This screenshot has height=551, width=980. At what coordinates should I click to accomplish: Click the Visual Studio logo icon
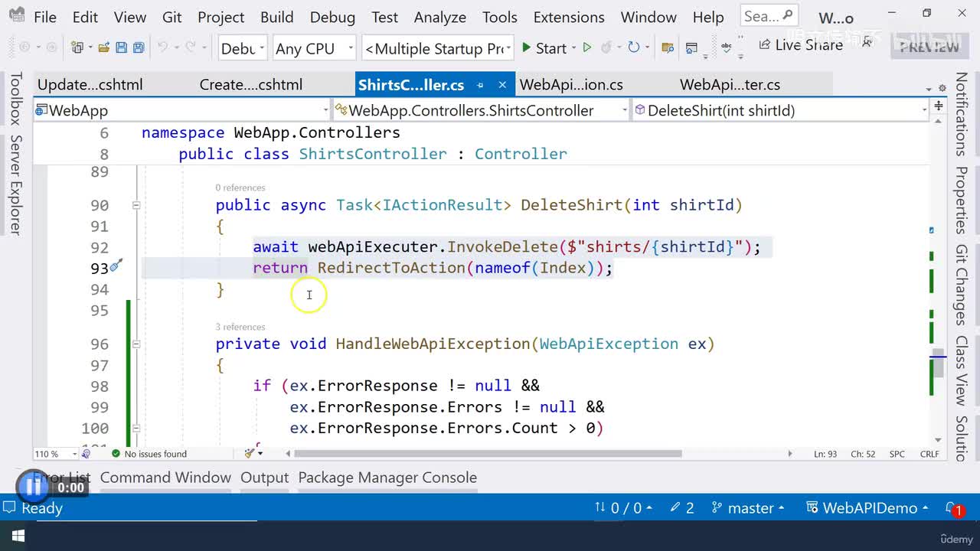[17, 15]
